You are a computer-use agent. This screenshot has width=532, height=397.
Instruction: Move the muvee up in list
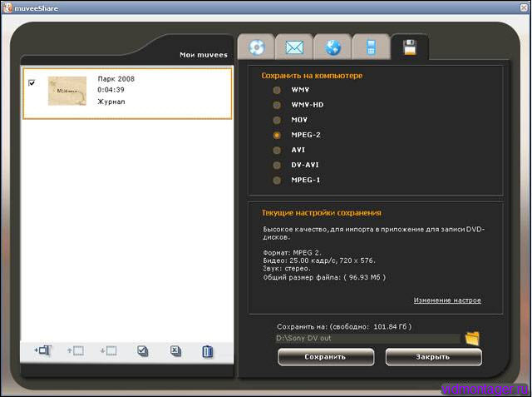click(x=75, y=351)
